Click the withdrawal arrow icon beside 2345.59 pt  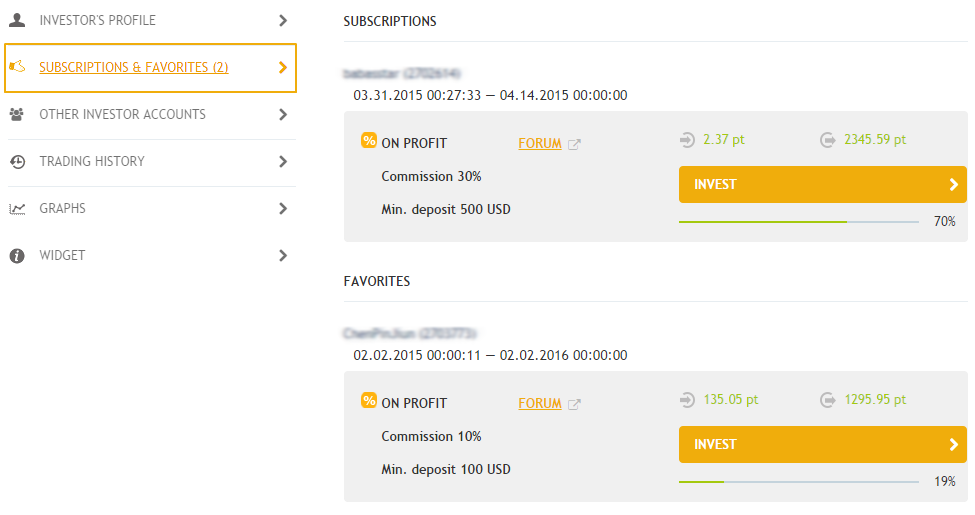point(828,140)
